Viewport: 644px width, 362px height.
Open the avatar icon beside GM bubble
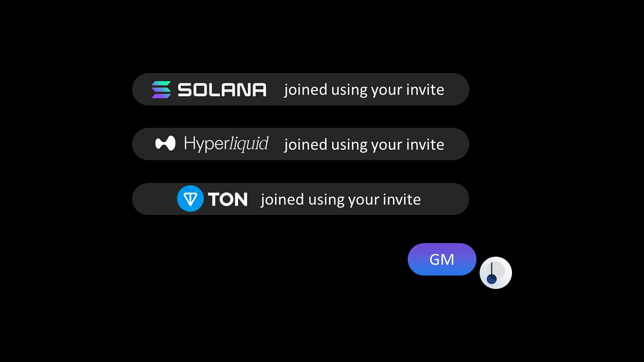coord(495,272)
